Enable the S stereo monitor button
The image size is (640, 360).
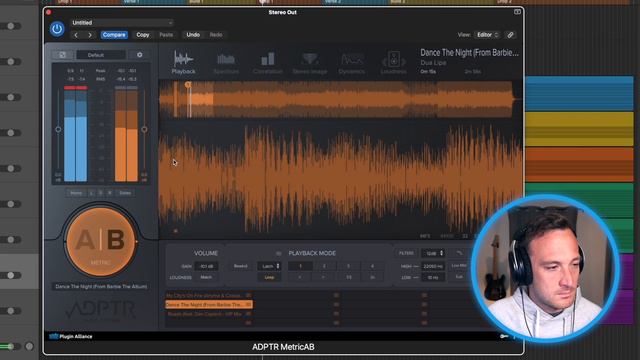tap(100, 193)
